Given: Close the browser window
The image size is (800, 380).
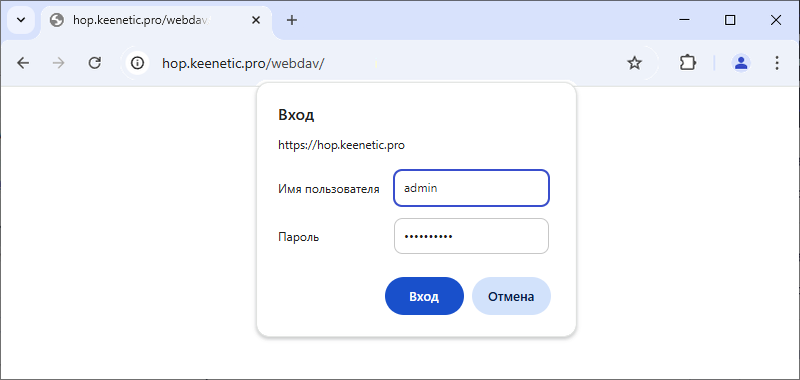Looking at the screenshot, I should pos(776,20).
